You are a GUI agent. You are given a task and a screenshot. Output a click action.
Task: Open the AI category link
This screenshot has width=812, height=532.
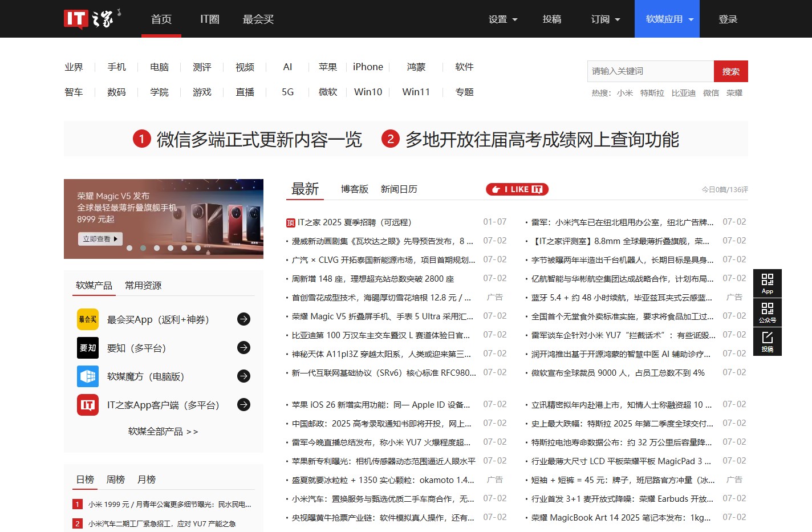[287, 67]
